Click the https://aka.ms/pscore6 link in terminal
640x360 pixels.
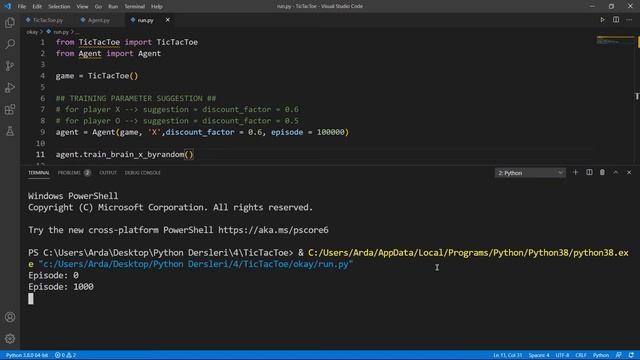coord(273,230)
